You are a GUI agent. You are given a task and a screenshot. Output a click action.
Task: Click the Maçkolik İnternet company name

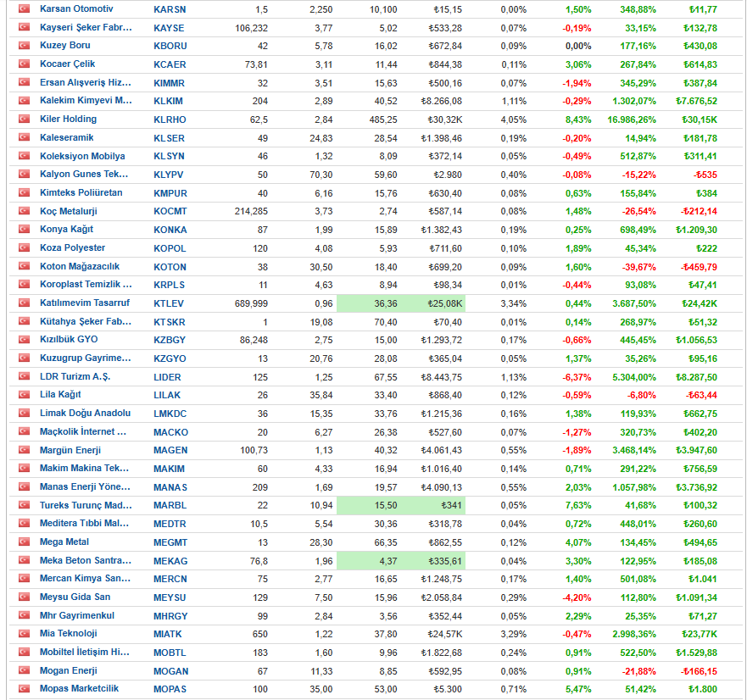tap(83, 431)
